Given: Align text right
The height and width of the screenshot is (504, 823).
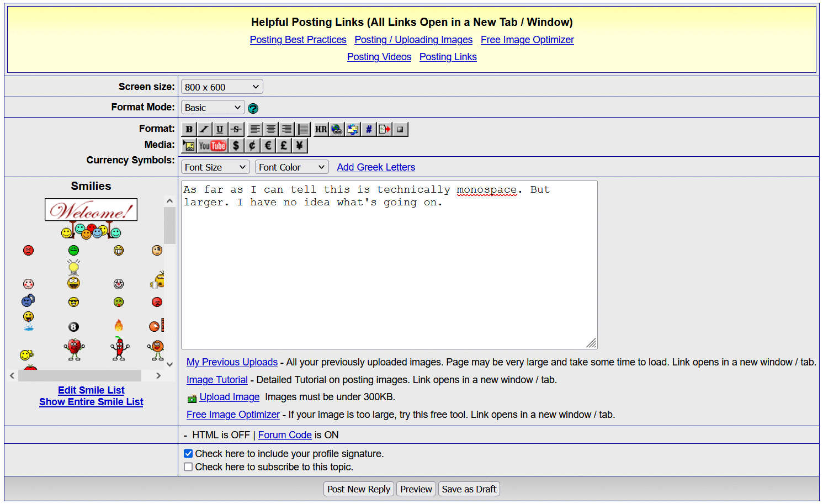Looking at the screenshot, I should [287, 129].
